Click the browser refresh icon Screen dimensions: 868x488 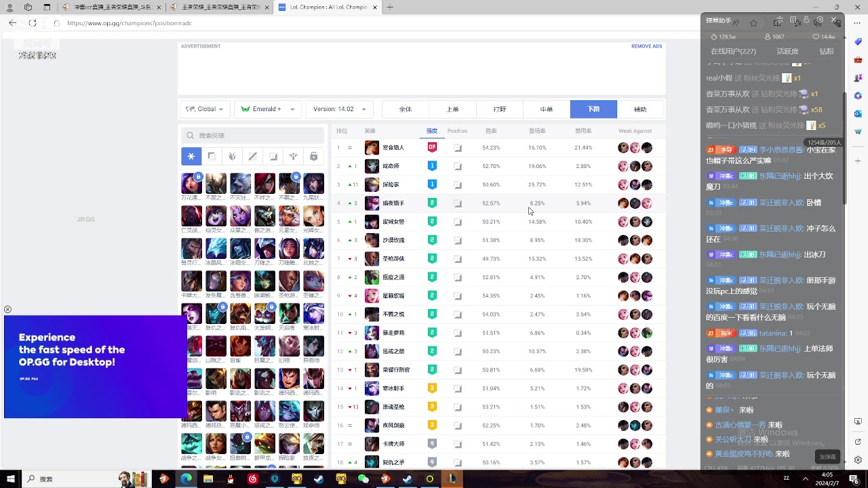click(33, 23)
